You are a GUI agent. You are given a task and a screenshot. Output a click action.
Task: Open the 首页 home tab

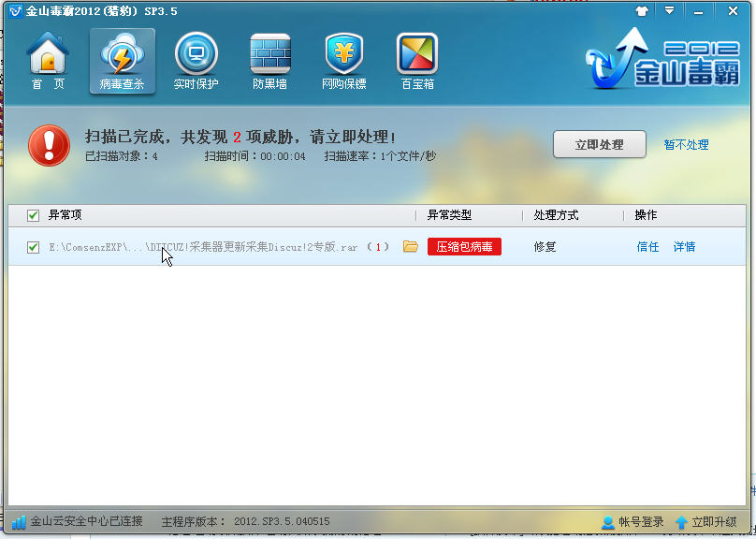click(x=48, y=61)
